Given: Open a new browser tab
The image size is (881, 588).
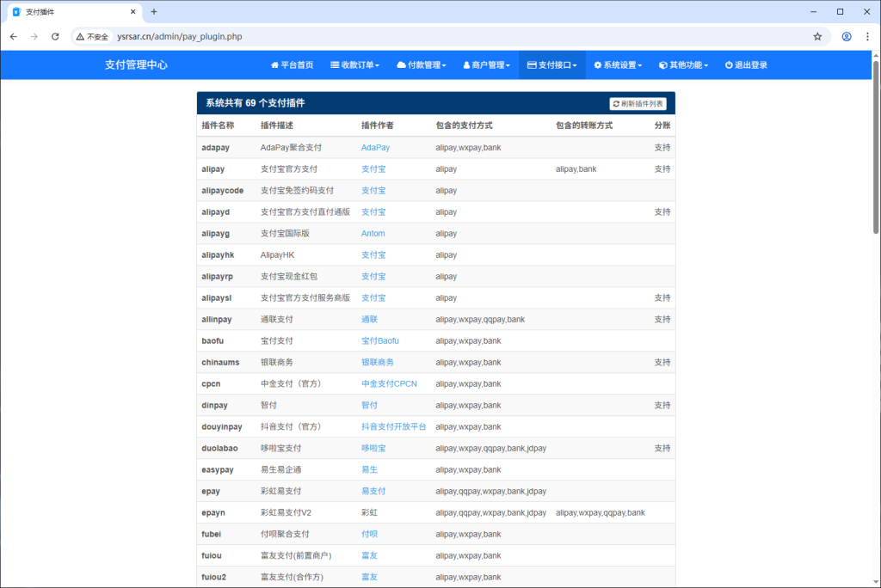Looking at the screenshot, I should [154, 12].
